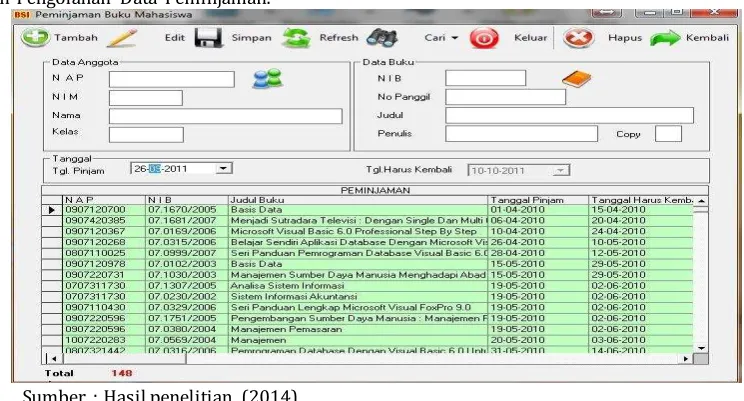
Task: Open the binoculars Cari search icon
Action: click(x=382, y=38)
